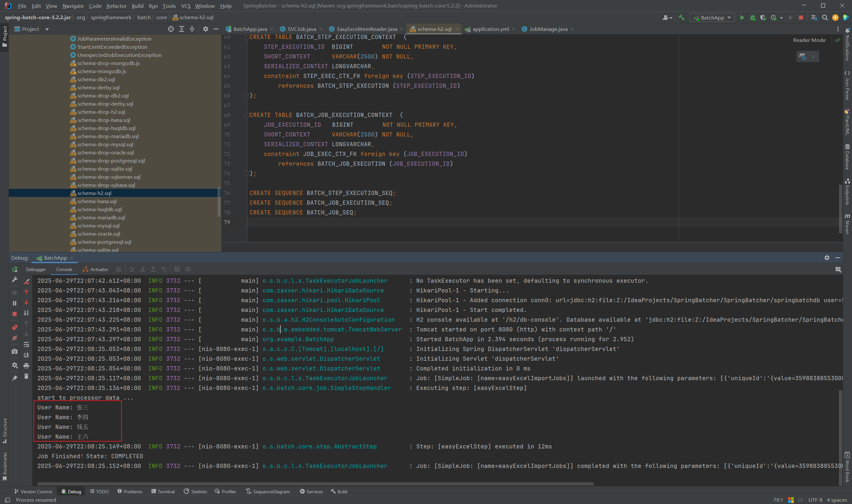Open Project panel gear options

click(x=205, y=29)
